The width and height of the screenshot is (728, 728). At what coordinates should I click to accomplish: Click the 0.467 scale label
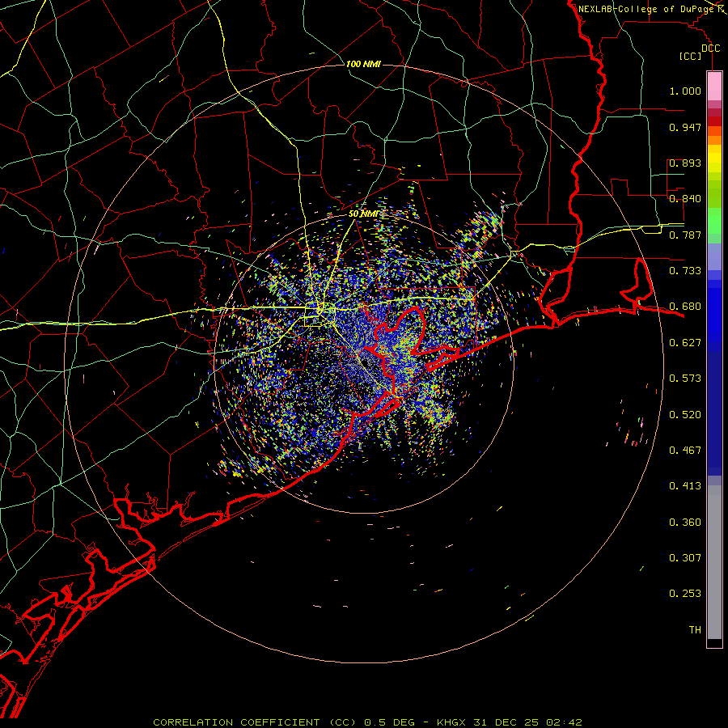(685, 451)
